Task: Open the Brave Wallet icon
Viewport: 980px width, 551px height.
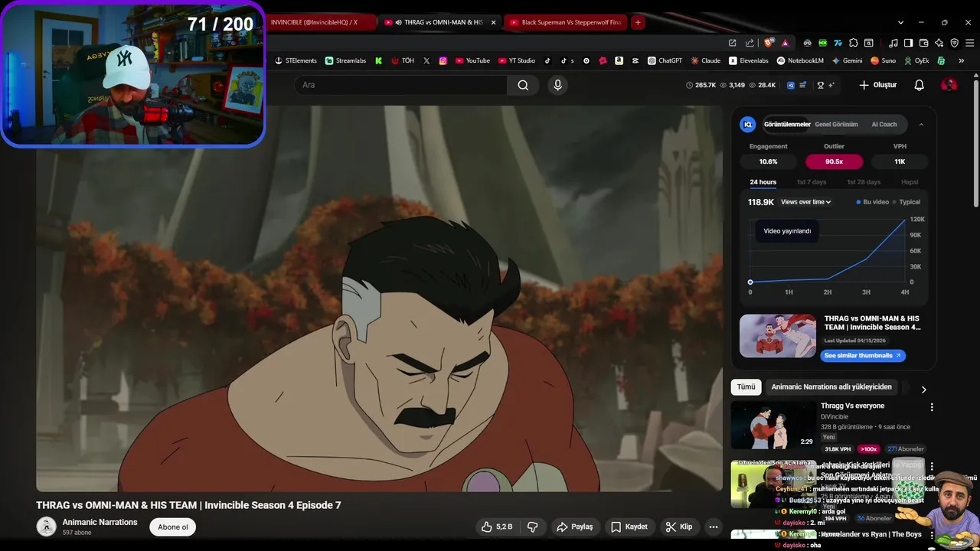Action: click(923, 43)
